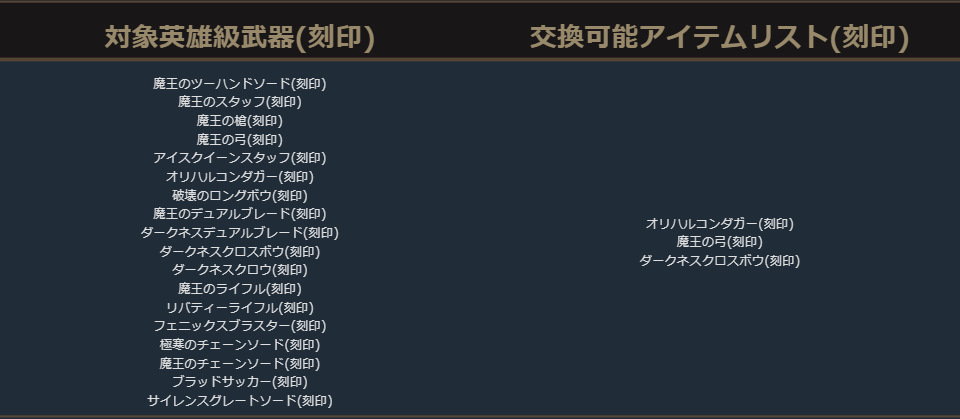Click the 極寒のチェーンソード(刻印) entry

point(240,344)
